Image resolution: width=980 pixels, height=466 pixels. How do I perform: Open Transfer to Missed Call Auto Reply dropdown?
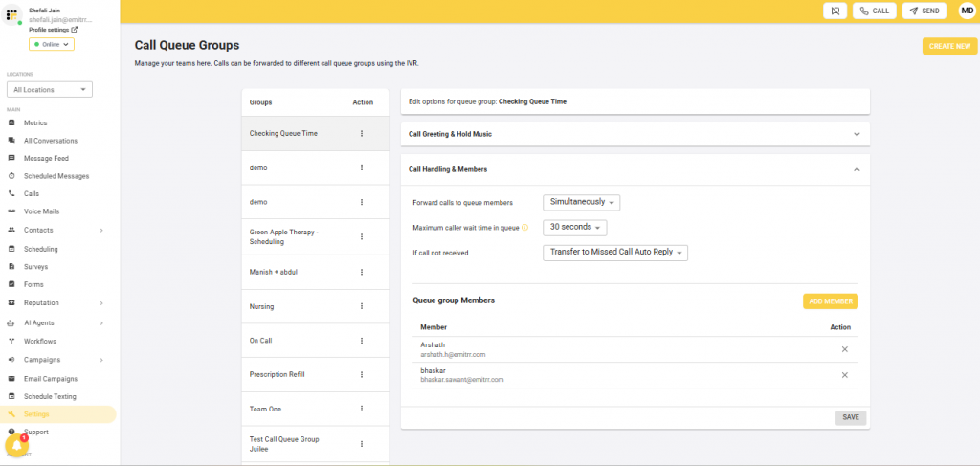(x=615, y=253)
